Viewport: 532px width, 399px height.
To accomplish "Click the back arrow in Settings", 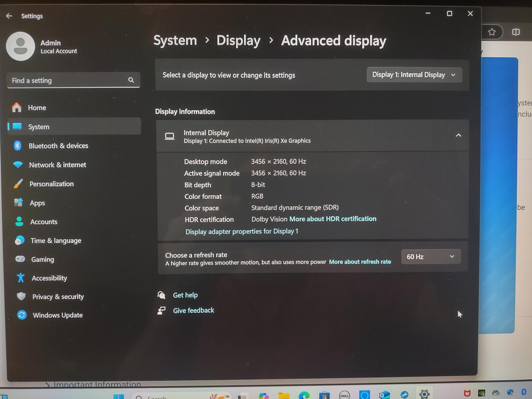I will pyautogui.click(x=9, y=16).
